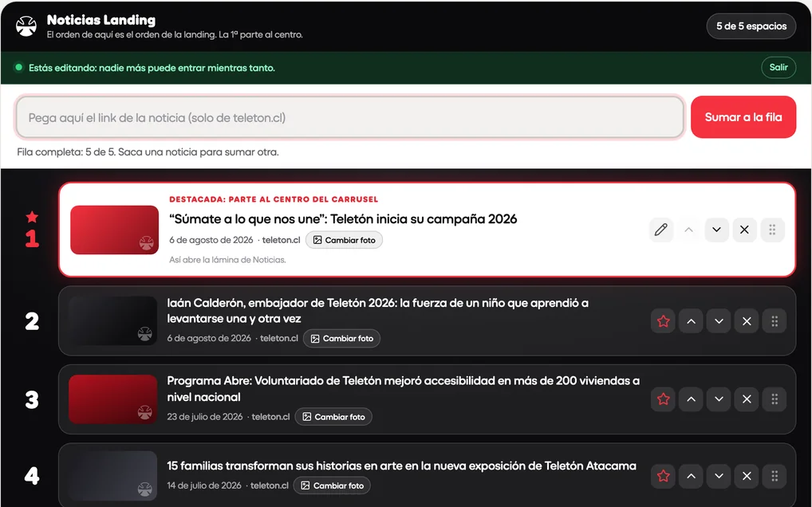Click drag handle of '15 familias' news
812x507 pixels.
775,476
